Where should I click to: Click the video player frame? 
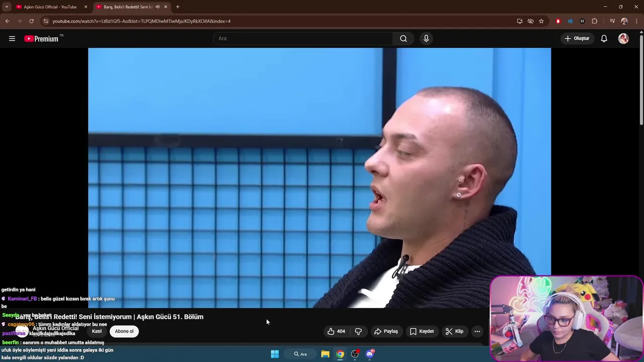click(x=319, y=177)
